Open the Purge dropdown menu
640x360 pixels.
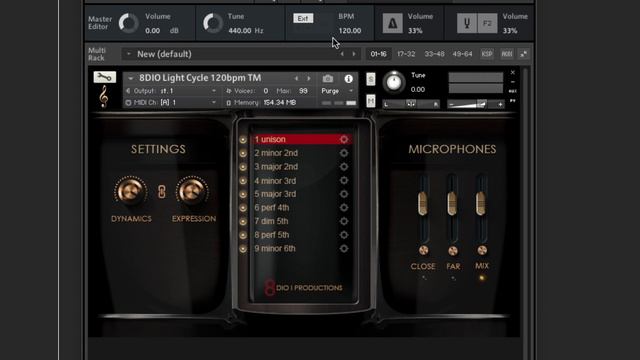tap(337, 91)
